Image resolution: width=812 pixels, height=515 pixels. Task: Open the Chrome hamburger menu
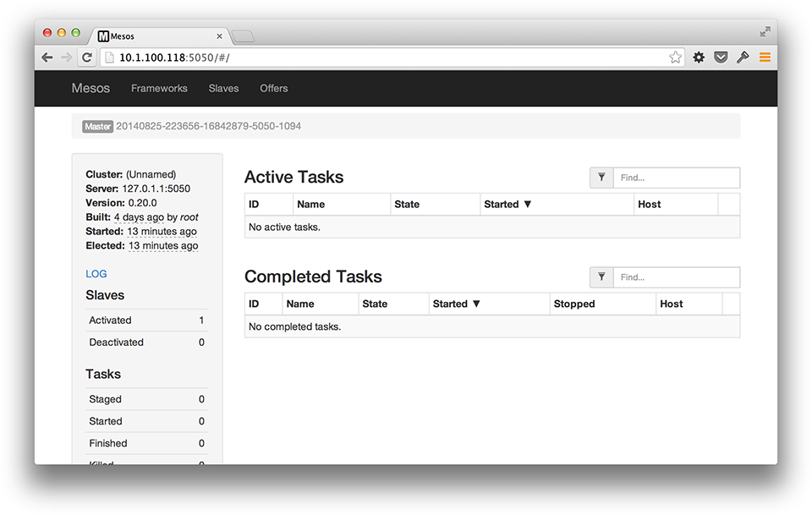pyautogui.click(x=765, y=58)
